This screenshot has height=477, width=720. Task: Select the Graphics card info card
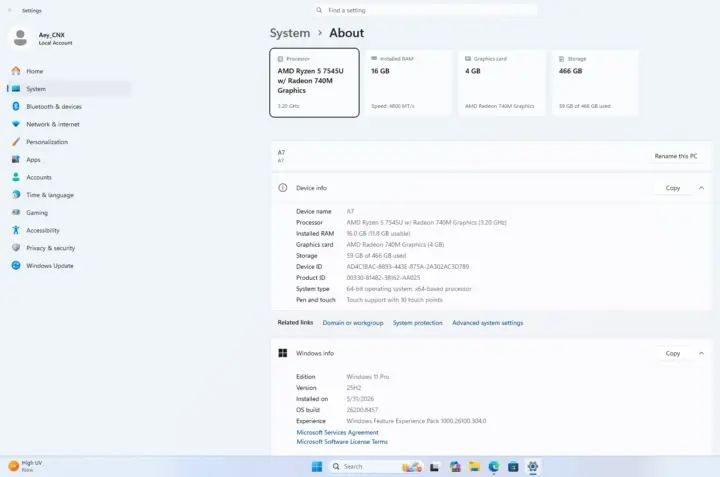point(502,83)
